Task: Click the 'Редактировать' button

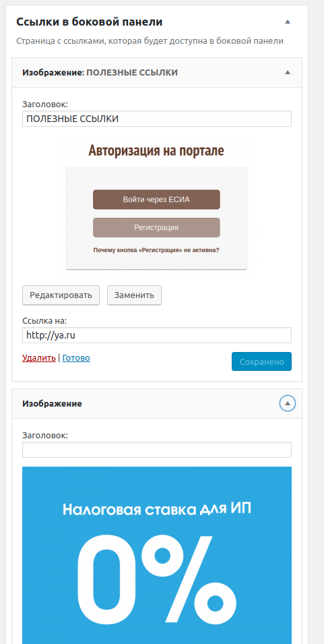Action: pos(61,295)
